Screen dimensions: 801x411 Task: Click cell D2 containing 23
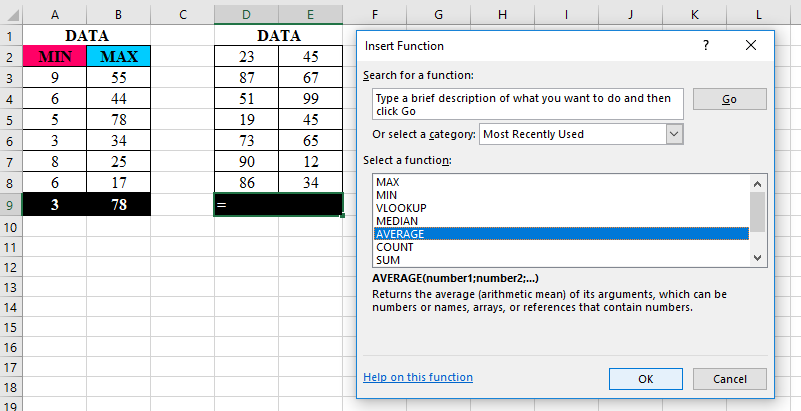(246, 56)
